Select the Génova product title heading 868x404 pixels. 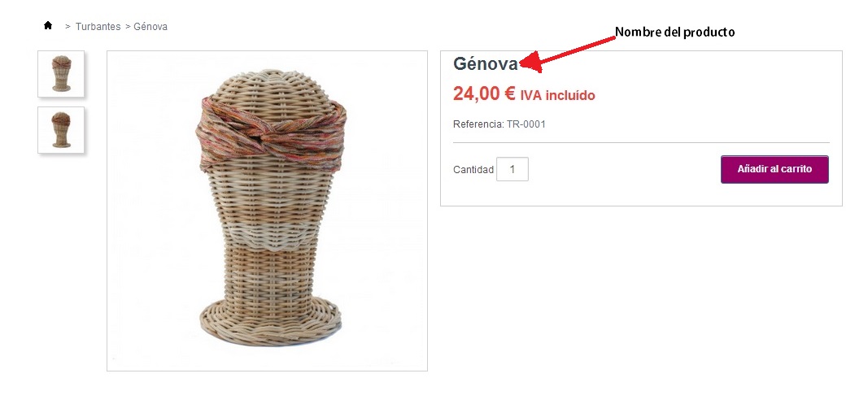point(486,64)
